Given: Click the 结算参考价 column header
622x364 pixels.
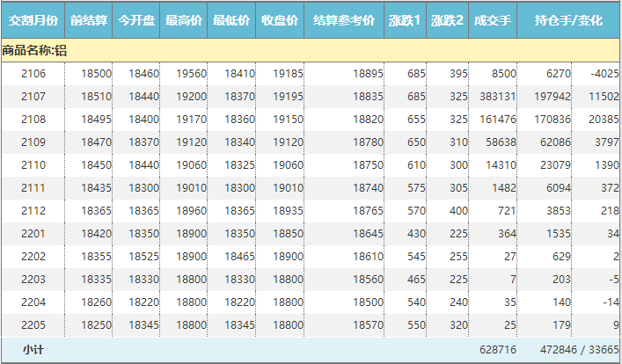Looking at the screenshot, I should 344,20.
